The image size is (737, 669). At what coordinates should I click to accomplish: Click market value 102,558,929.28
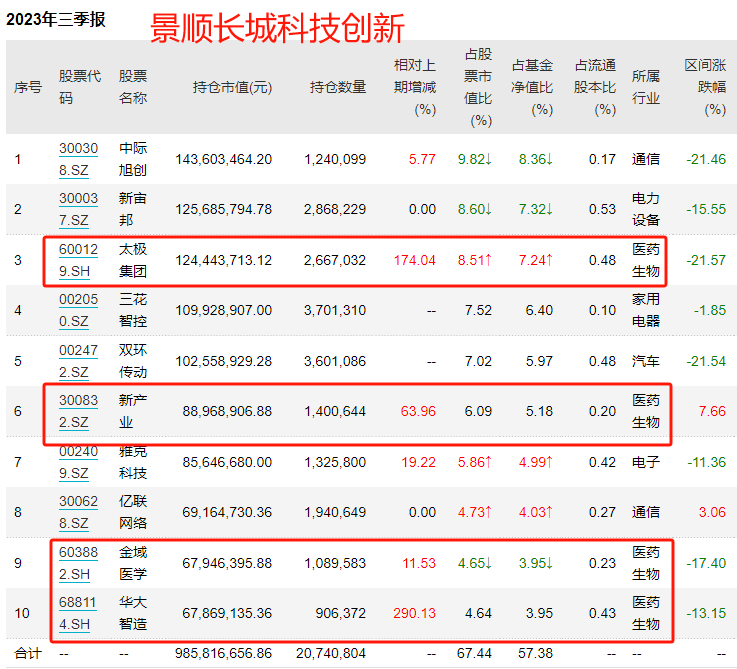click(x=224, y=361)
